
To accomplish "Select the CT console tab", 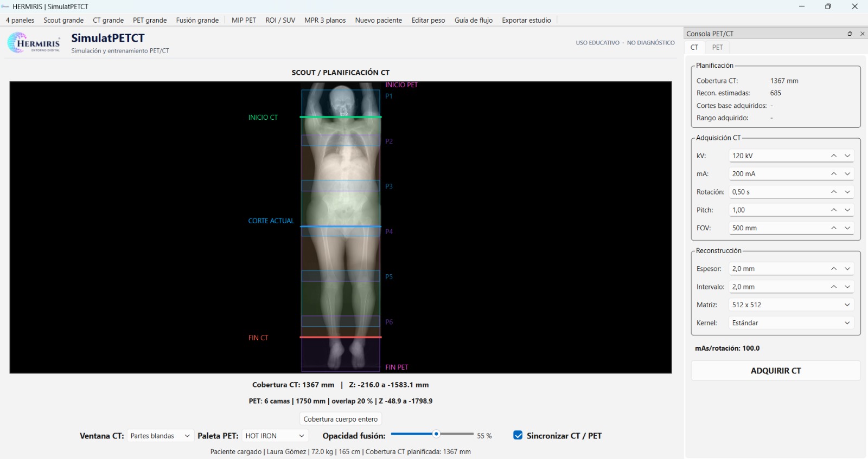I will [x=694, y=47].
